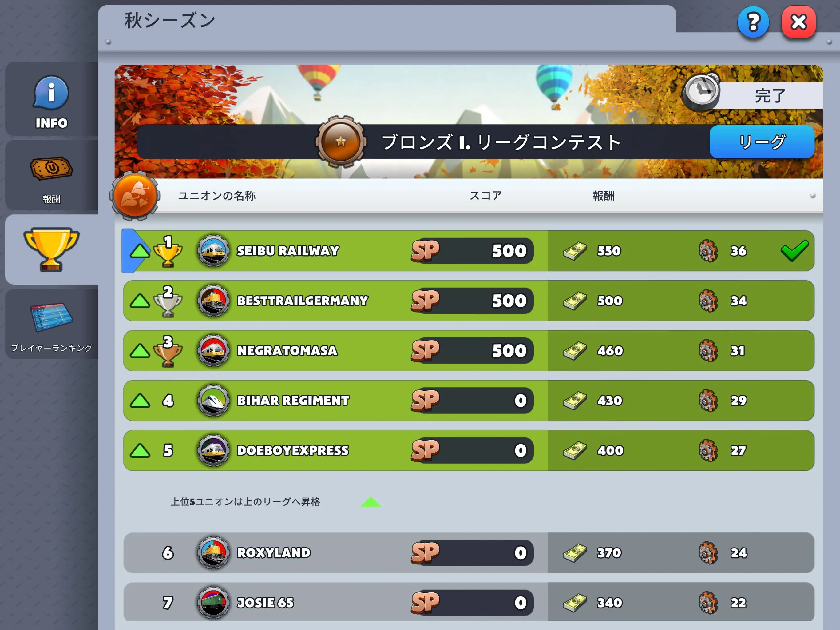
Task: Click the リーグ button
Action: [762, 142]
